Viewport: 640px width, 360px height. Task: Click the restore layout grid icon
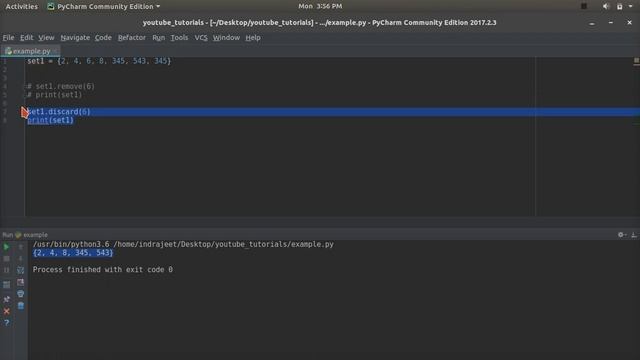[x=6, y=284]
